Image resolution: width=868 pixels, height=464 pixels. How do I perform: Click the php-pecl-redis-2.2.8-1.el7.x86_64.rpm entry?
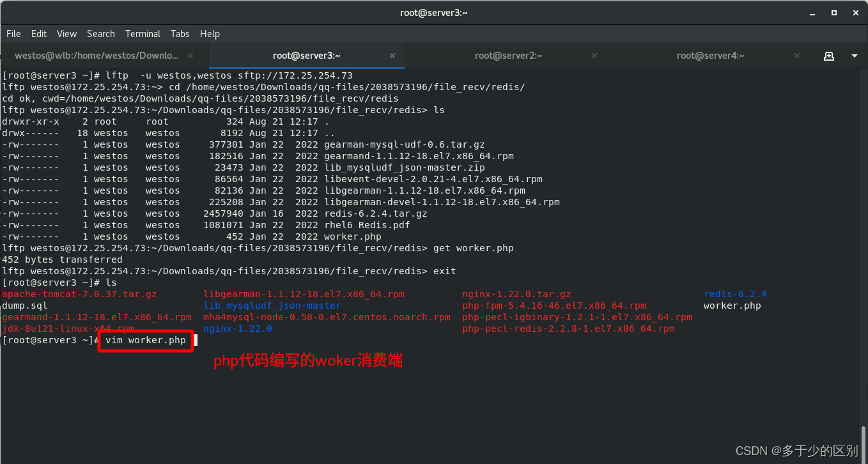(x=568, y=329)
